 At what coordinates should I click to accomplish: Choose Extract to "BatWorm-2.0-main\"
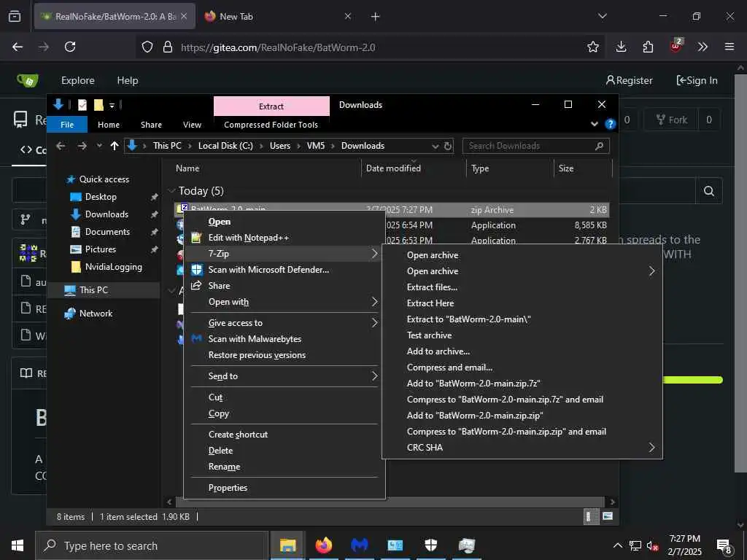[x=469, y=319]
